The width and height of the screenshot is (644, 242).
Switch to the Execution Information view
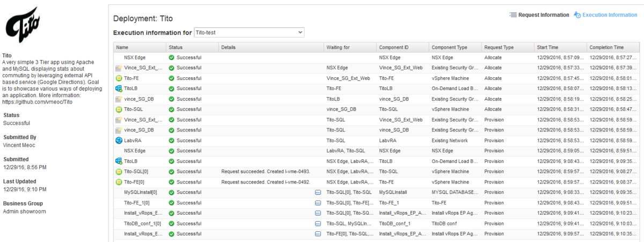pos(610,15)
